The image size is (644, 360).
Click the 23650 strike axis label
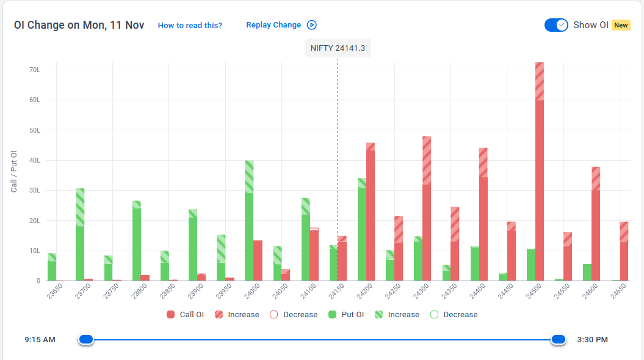(x=54, y=291)
